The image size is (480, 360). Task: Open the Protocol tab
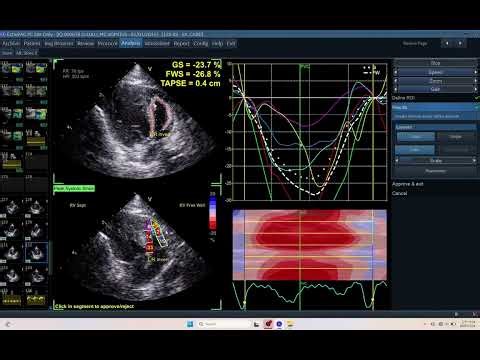pyautogui.click(x=107, y=44)
